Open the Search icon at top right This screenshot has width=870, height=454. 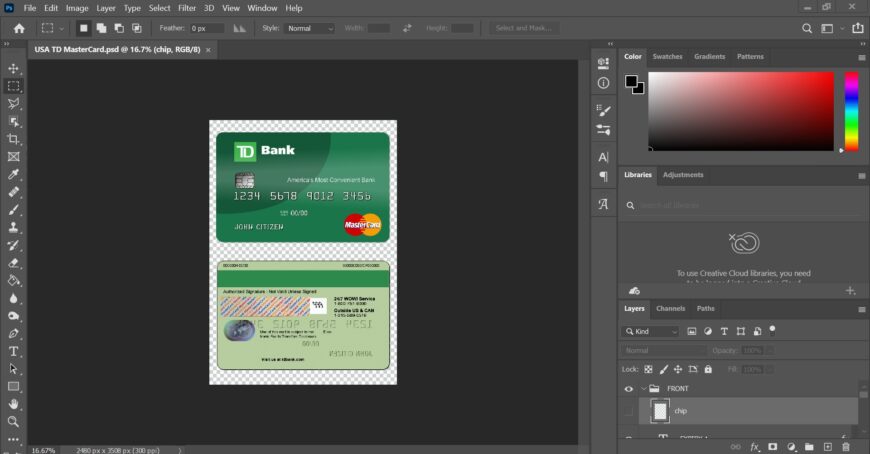[x=807, y=28]
